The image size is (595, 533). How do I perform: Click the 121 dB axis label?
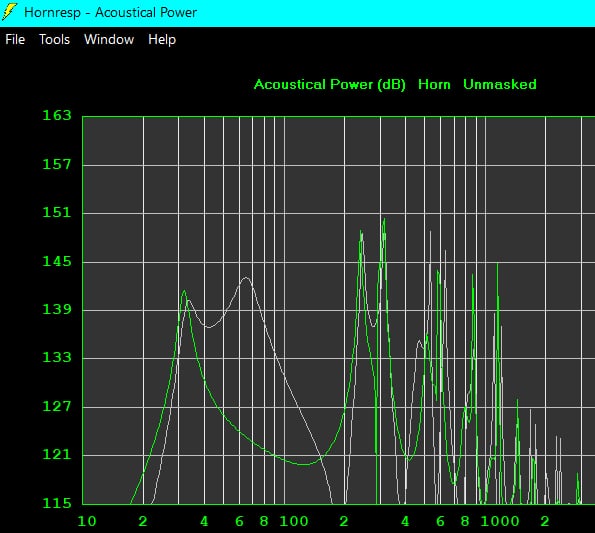57,454
